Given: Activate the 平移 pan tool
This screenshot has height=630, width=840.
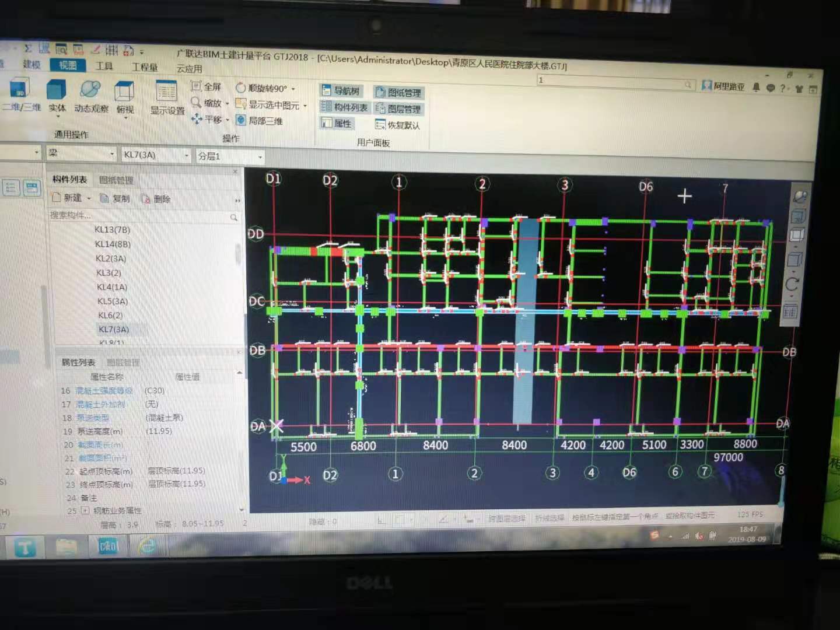Looking at the screenshot, I should (x=206, y=120).
